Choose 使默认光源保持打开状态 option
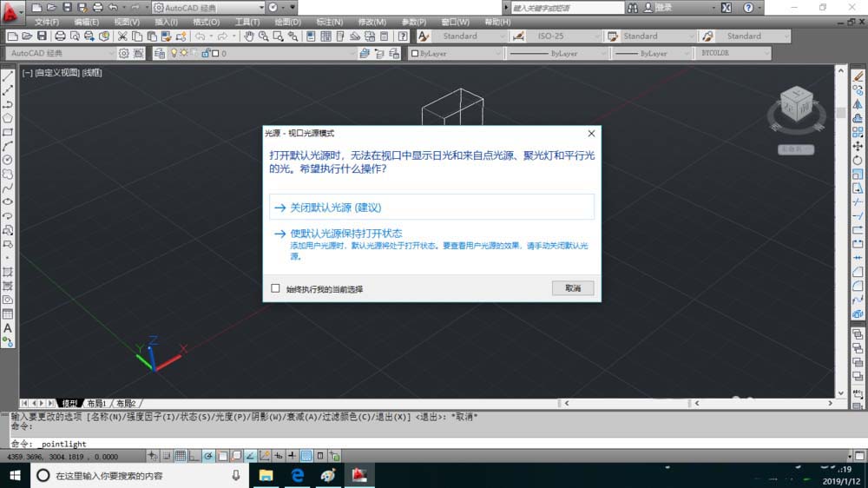Viewport: 868px width, 488px height. 431,244
